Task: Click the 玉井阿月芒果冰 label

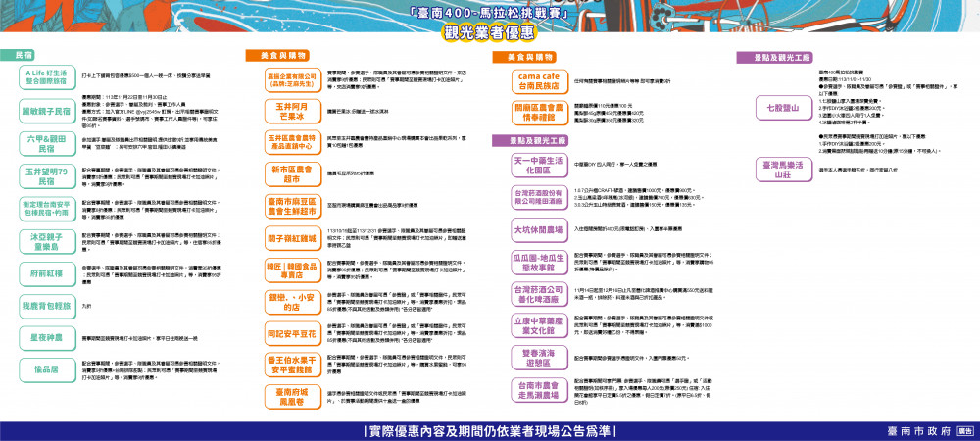Action: click(x=292, y=110)
